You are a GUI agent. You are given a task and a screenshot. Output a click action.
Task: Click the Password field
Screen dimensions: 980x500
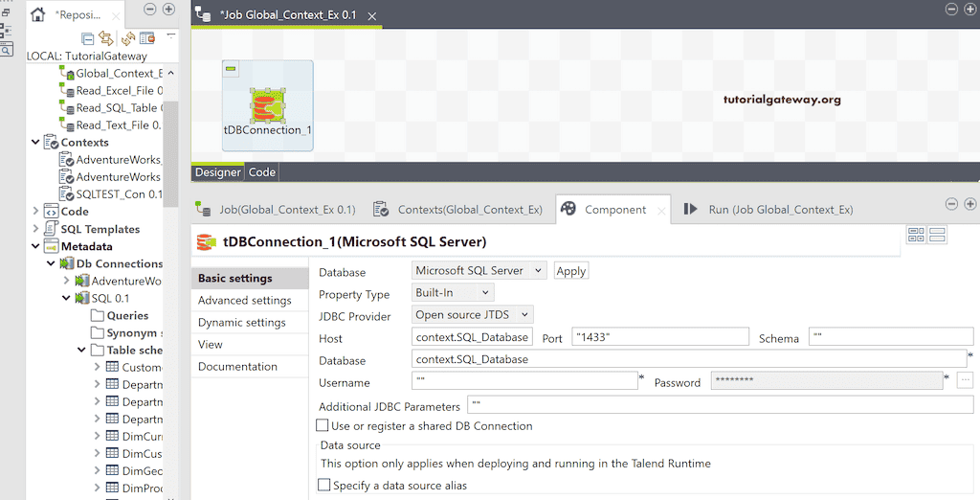coord(827,380)
